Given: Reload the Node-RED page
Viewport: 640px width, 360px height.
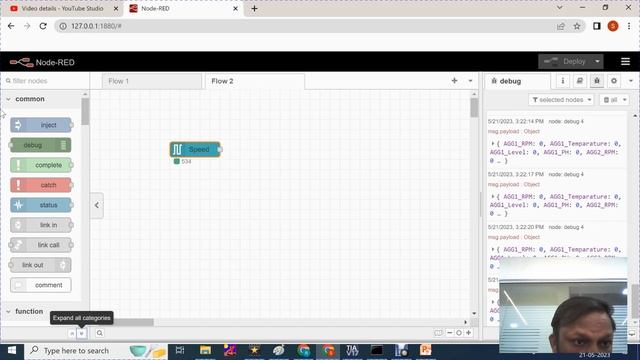Looking at the screenshot, I should point(43,26).
